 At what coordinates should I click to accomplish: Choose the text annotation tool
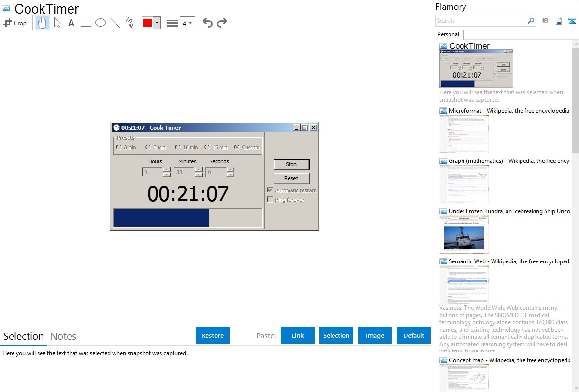pos(71,23)
